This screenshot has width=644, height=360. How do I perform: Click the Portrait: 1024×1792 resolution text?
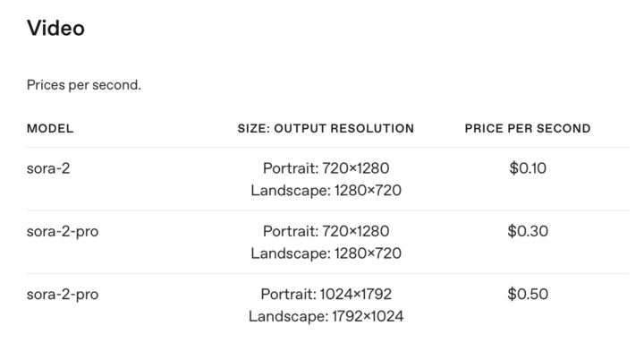[326, 294]
